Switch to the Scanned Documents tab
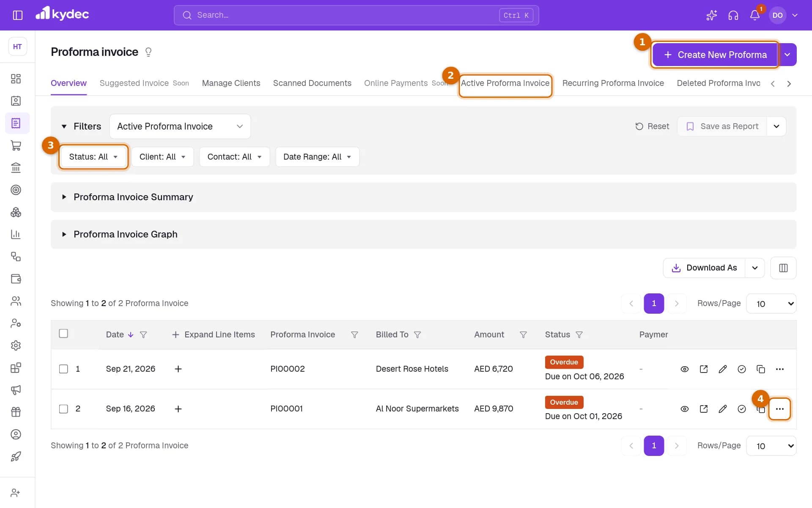 click(312, 83)
